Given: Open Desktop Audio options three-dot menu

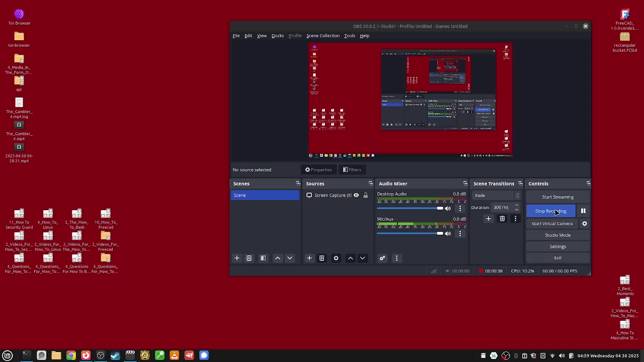Looking at the screenshot, I should (x=460, y=208).
